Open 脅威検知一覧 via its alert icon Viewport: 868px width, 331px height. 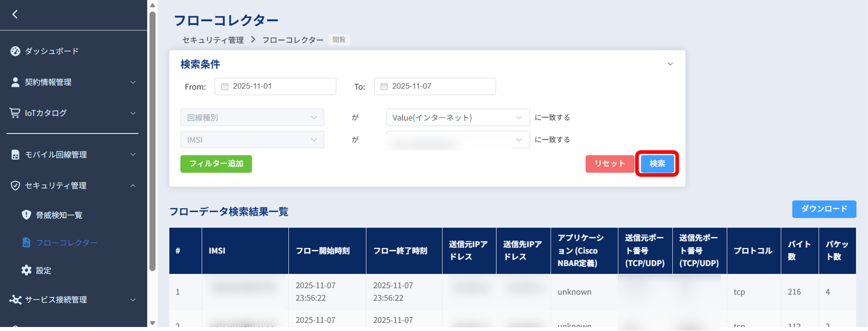click(x=26, y=214)
